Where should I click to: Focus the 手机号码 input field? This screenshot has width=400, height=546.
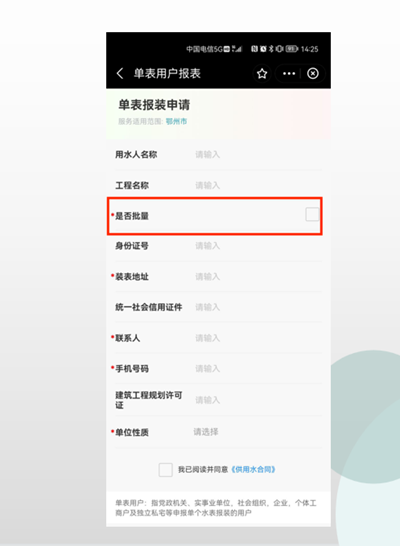click(x=258, y=368)
